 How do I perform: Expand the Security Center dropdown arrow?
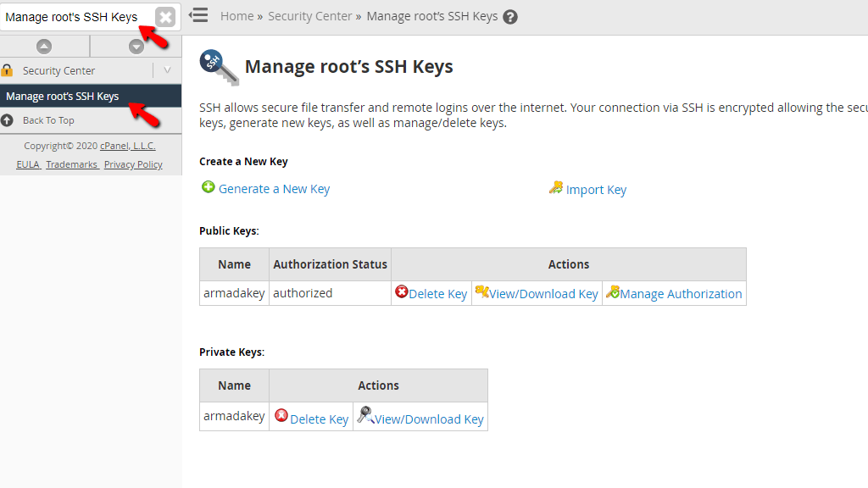(167, 70)
